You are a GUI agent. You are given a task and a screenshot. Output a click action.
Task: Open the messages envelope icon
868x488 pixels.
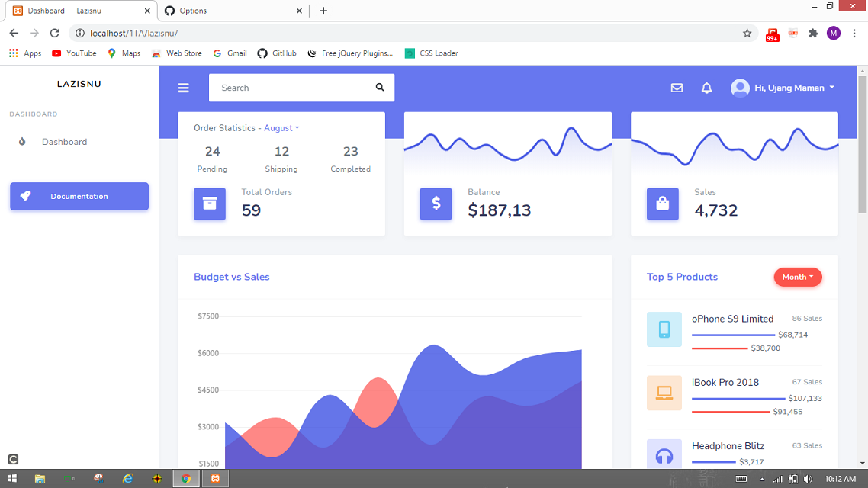click(x=677, y=87)
